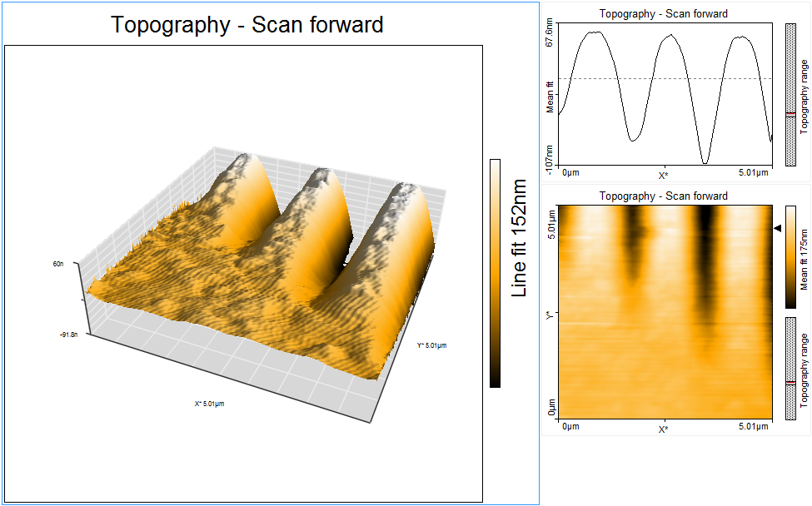Click the line graph title above the profile
812x506 pixels.
point(664,14)
